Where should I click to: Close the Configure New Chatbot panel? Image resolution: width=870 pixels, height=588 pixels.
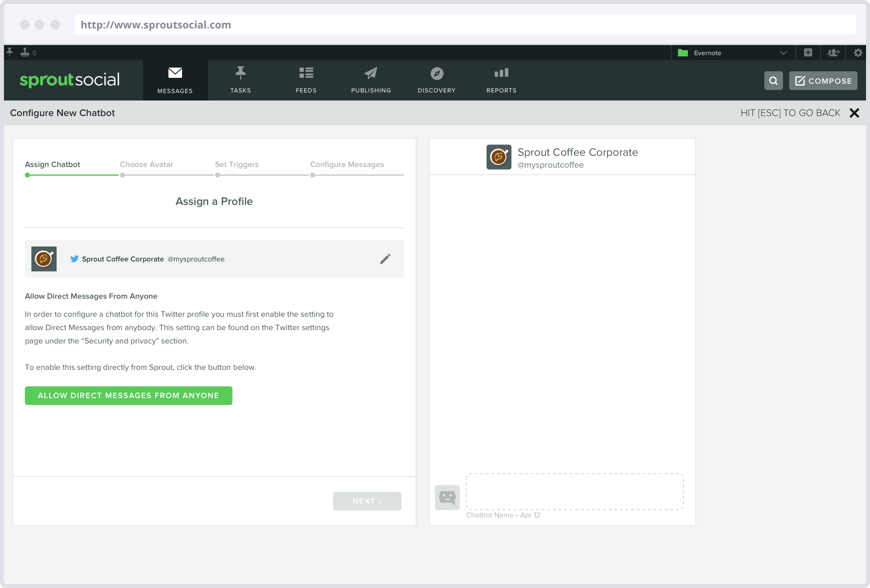coord(854,113)
